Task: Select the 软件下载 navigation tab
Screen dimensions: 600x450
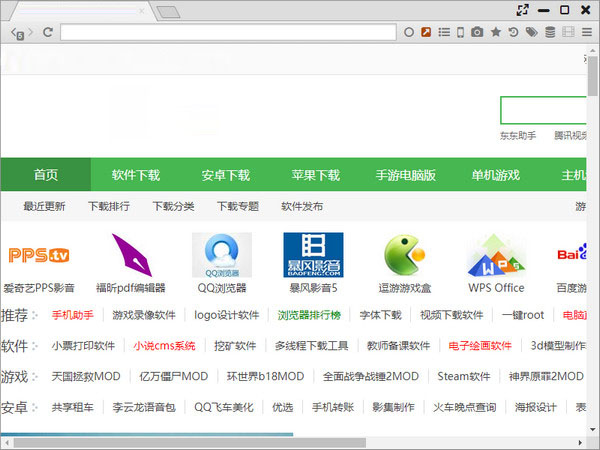Action: point(136,175)
